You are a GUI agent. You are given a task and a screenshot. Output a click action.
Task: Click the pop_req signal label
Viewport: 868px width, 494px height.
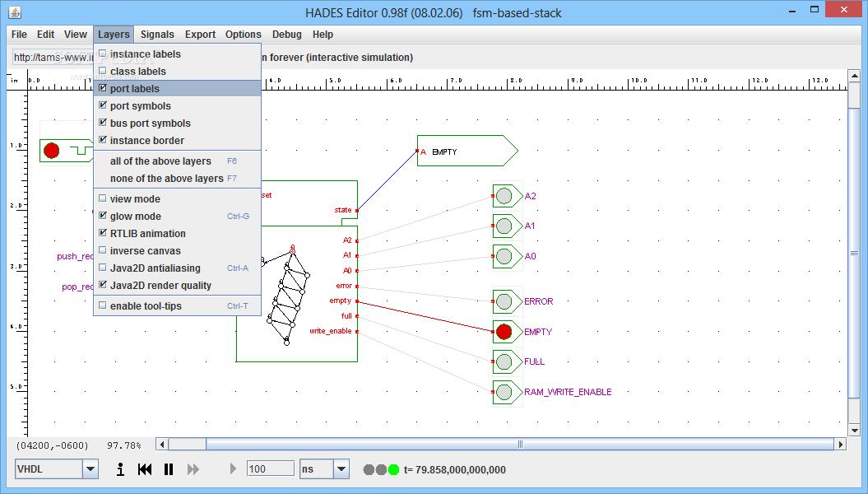click(x=77, y=287)
